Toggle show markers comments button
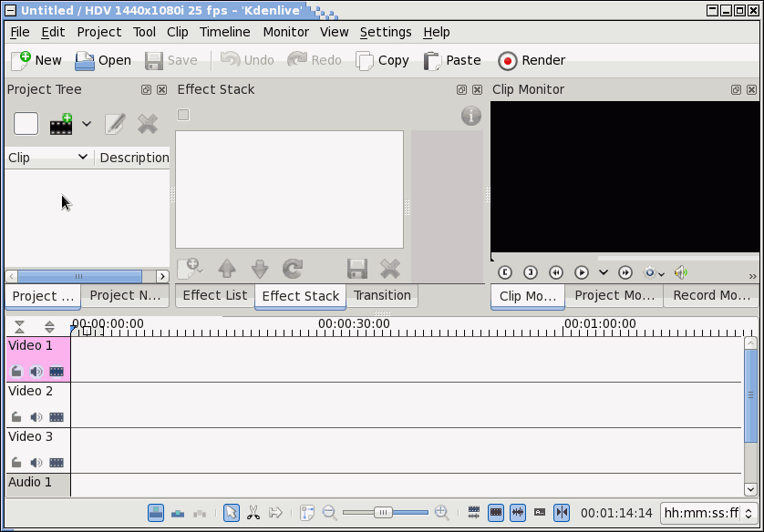 [540, 513]
